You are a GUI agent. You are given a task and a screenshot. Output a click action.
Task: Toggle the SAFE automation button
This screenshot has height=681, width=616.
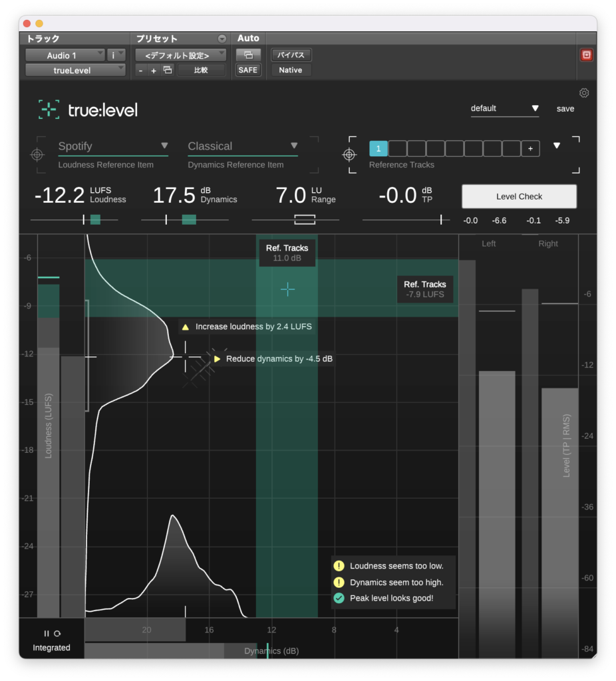[248, 70]
